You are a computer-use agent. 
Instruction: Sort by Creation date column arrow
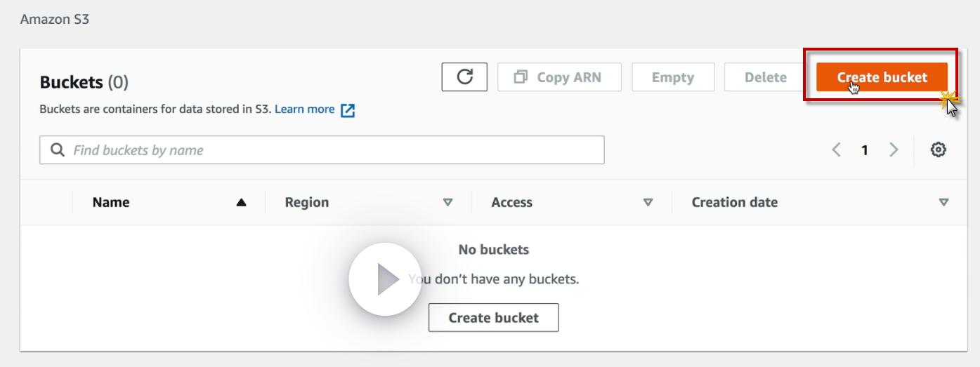coord(943,203)
